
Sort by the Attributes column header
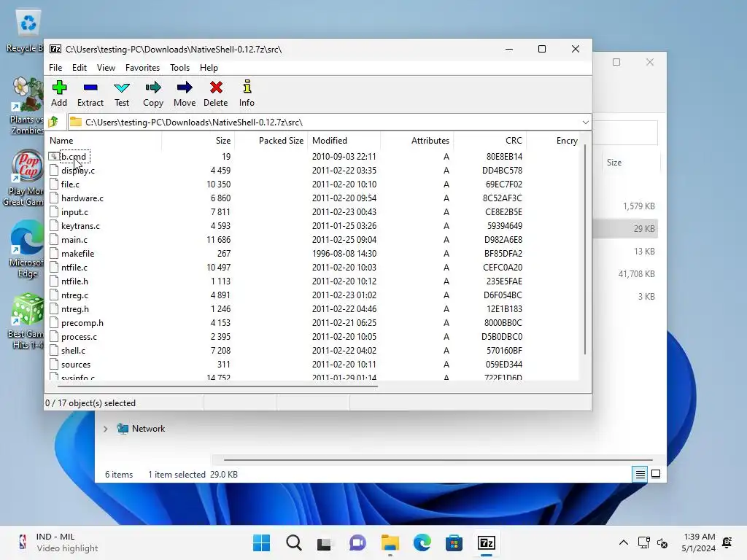[x=417, y=141]
